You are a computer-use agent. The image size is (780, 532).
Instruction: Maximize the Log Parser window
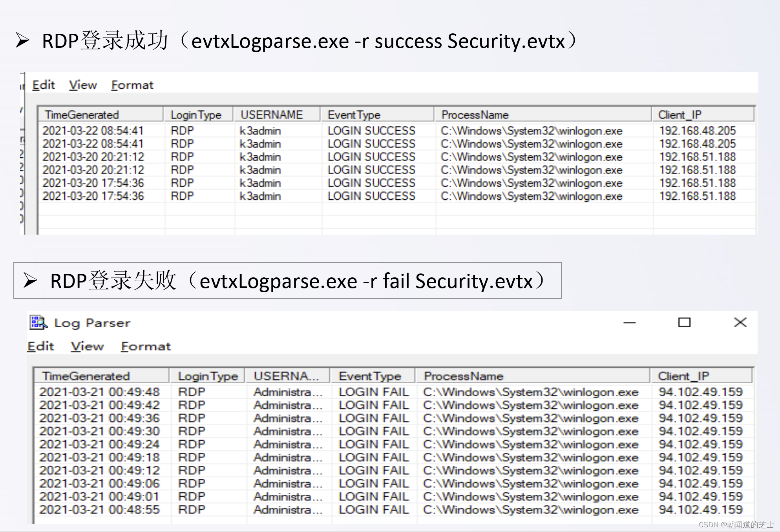(x=685, y=322)
